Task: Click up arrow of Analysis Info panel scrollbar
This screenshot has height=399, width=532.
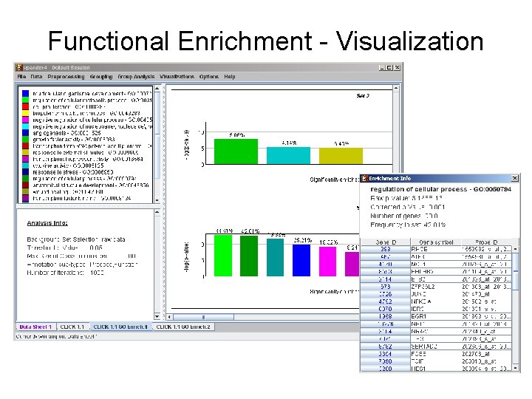Action: [x=157, y=212]
